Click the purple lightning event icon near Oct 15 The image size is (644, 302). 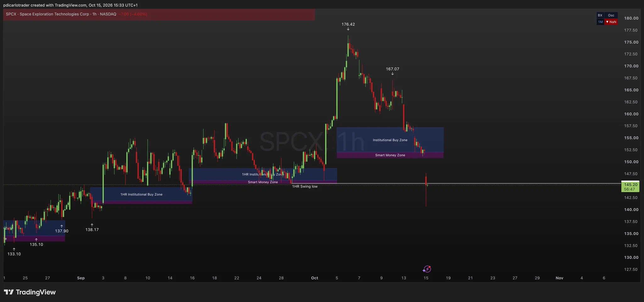pos(427,269)
